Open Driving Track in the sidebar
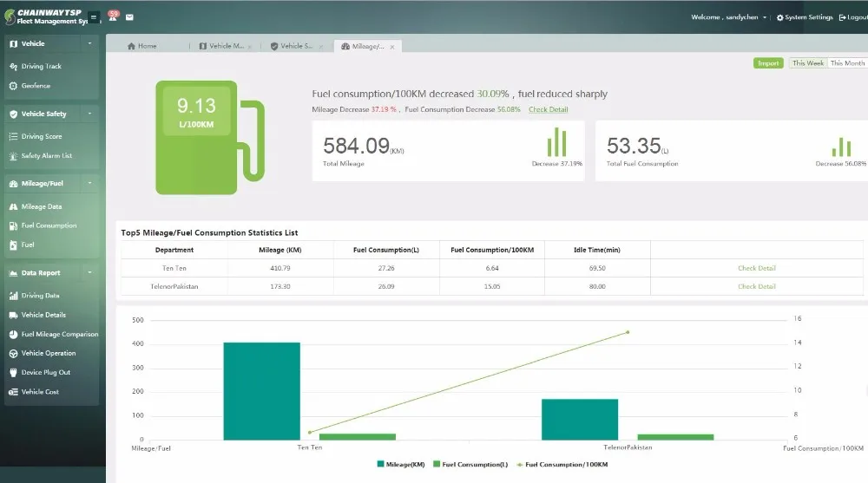The width and height of the screenshot is (868, 483). [x=41, y=66]
